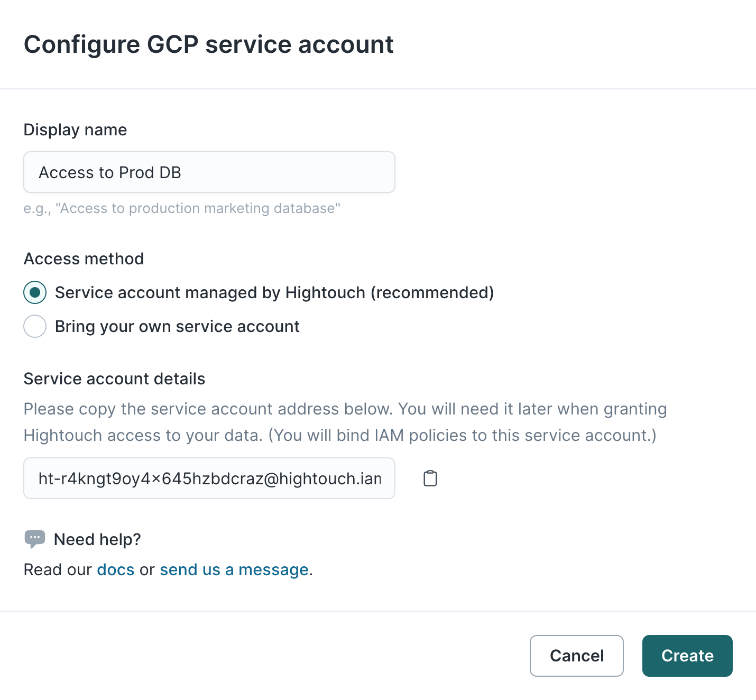Click the example hint text under Display name
The width and height of the screenshot is (756, 700).
pyautogui.click(x=182, y=208)
